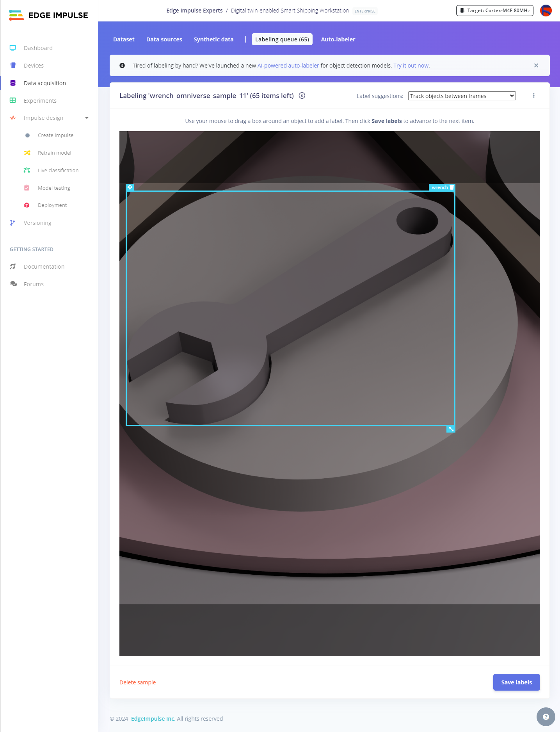Click the Save labels button
The width and height of the screenshot is (560, 732).
(516, 682)
